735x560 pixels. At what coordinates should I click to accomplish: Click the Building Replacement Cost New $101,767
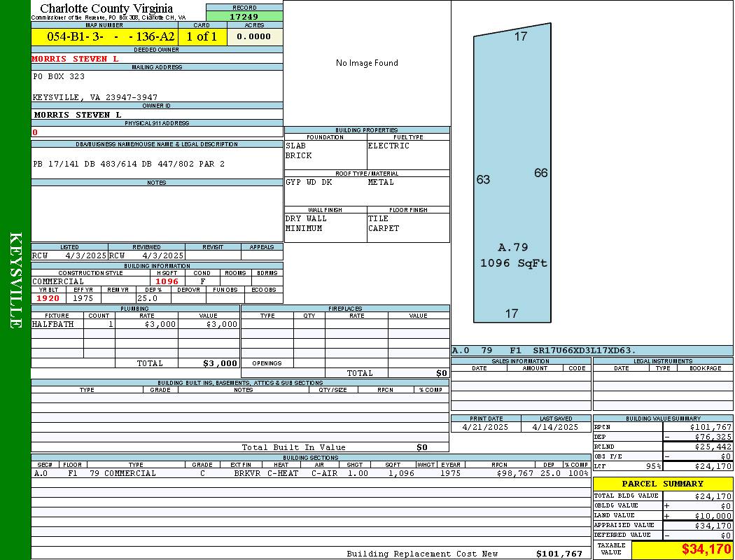[x=559, y=554]
